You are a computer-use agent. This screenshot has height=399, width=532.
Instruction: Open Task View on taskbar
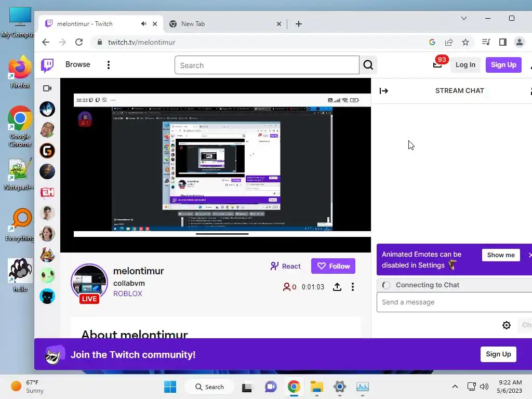[x=247, y=387]
